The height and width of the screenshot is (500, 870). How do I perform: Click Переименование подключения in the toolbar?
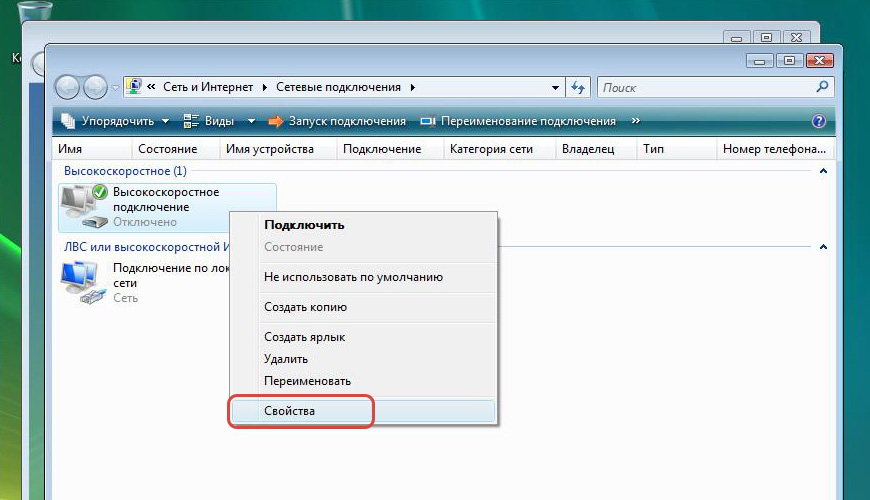[518, 121]
